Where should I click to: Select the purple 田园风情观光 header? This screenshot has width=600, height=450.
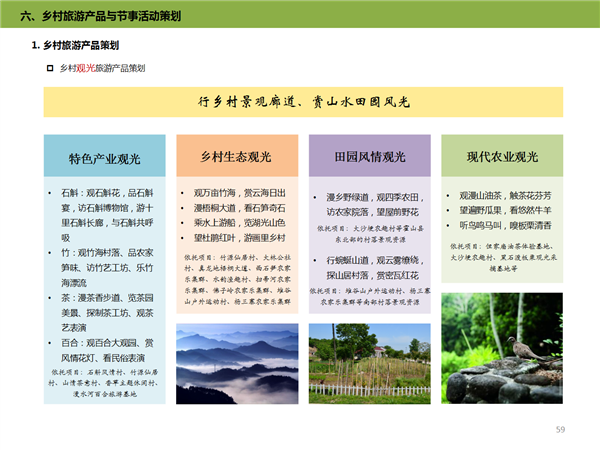click(x=369, y=157)
